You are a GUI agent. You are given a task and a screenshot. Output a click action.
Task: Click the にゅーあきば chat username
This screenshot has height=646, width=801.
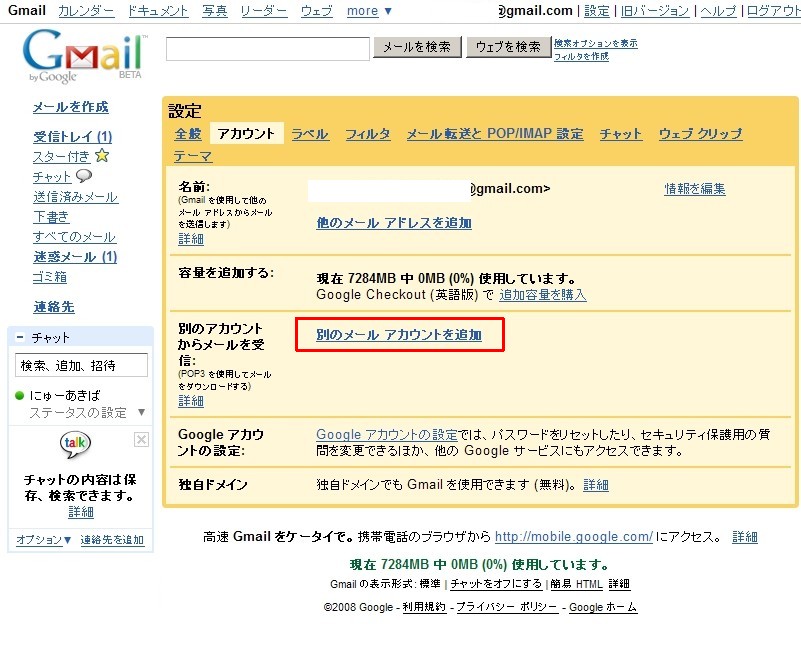(65, 395)
